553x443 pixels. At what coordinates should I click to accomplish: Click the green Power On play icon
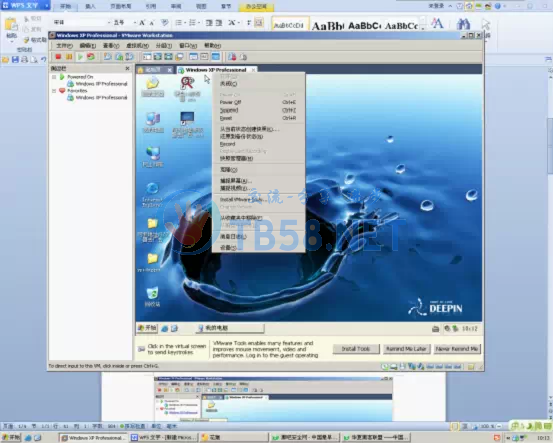point(80,56)
